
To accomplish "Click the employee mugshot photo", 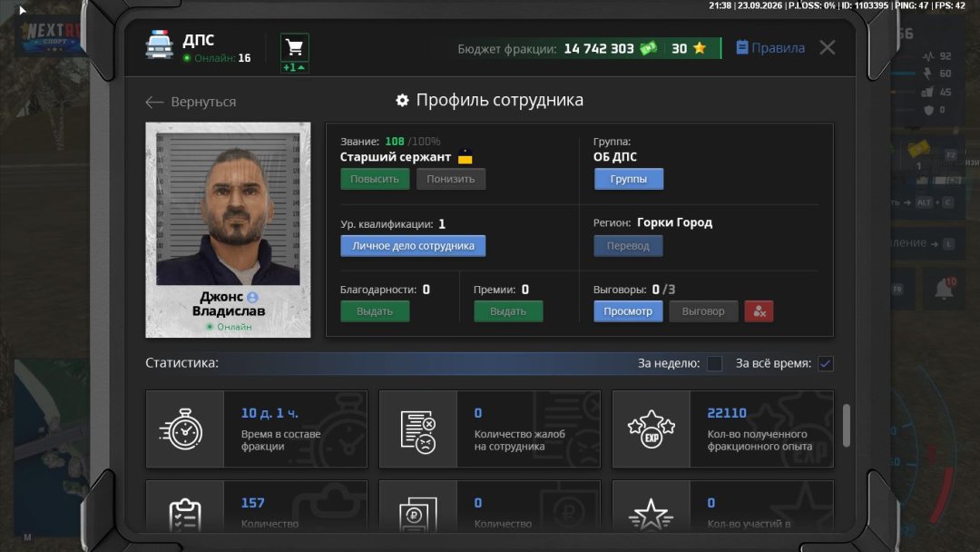I will (x=228, y=208).
